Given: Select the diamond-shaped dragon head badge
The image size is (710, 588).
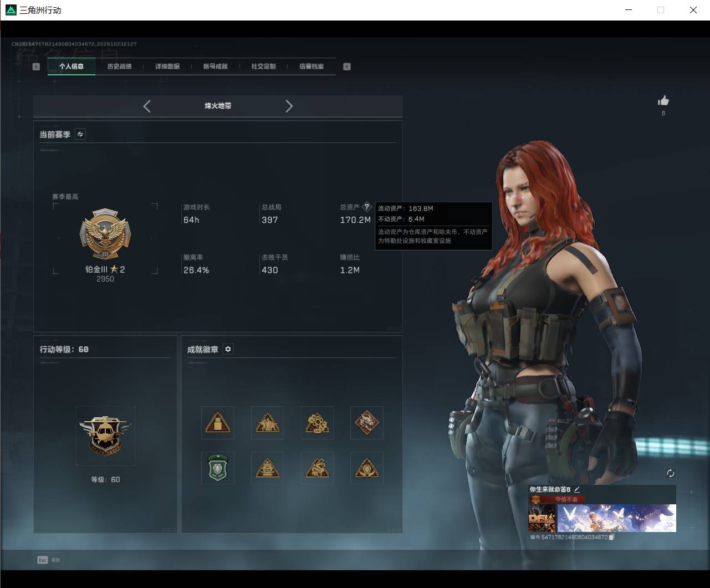Looking at the screenshot, I should (x=367, y=423).
